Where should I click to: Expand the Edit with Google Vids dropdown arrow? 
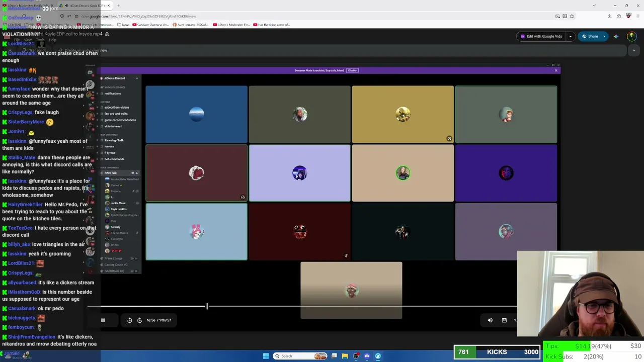(570, 36)
